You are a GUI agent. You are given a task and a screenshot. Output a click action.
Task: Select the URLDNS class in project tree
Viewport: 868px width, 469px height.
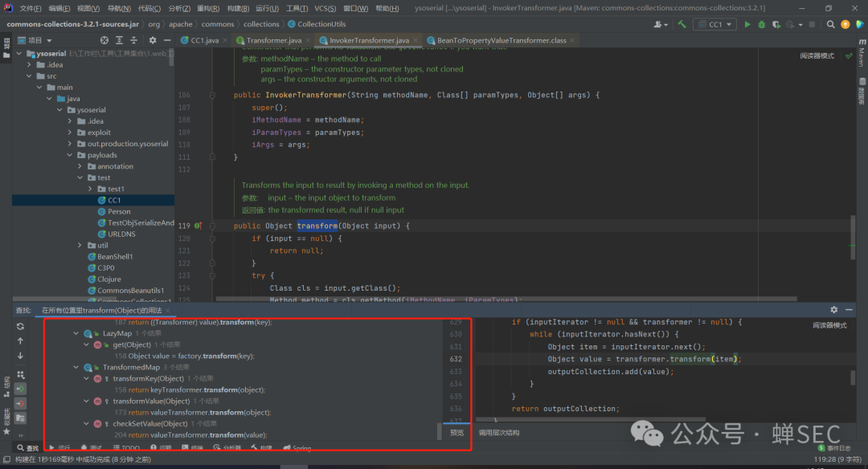[121, 234]
